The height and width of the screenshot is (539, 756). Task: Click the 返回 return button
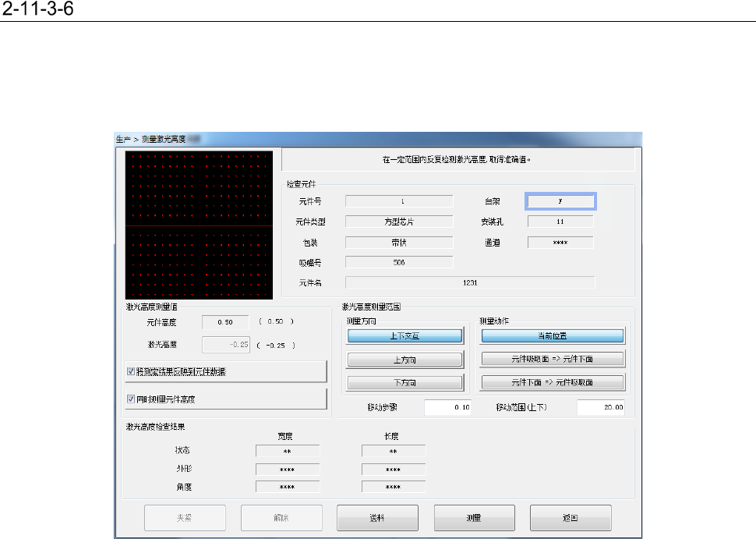click(571, 518)
